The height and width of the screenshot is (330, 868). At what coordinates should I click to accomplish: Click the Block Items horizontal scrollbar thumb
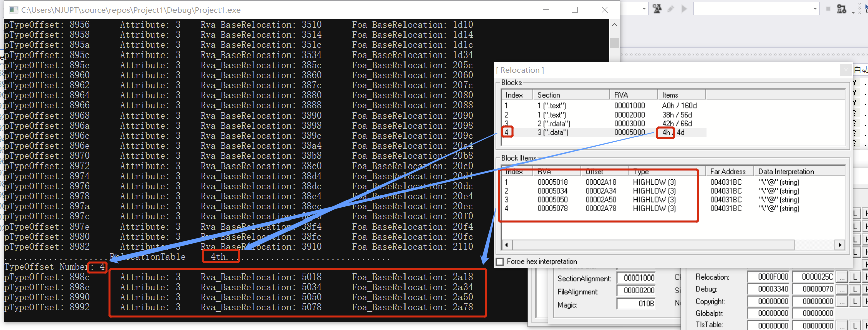(x=654, y=245)
